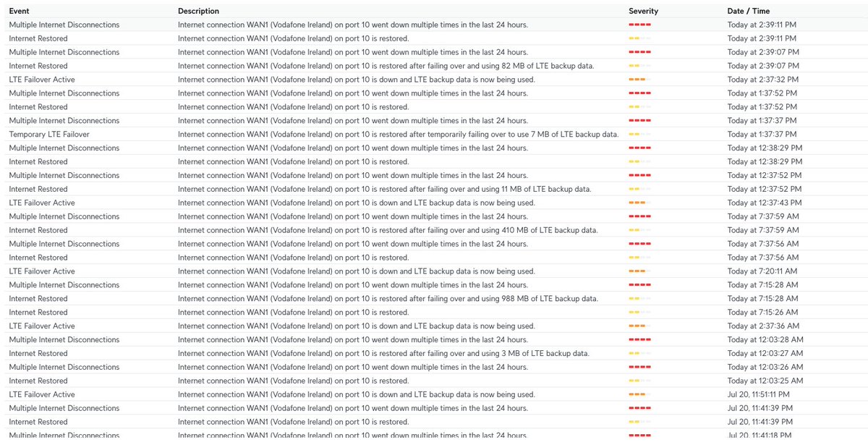
Task: Click the 'Today at 12:03:26 AM' timestamp
Action: coord(765,368)
